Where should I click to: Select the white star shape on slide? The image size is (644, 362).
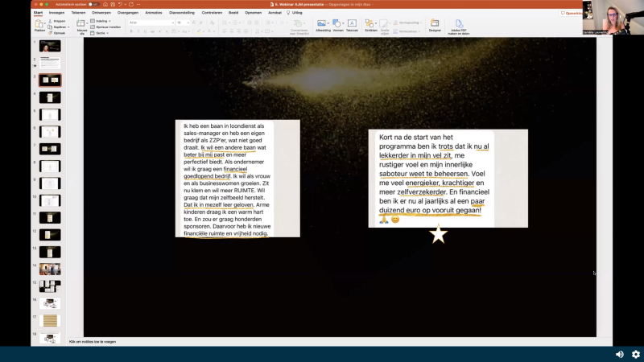coord(438,234)
